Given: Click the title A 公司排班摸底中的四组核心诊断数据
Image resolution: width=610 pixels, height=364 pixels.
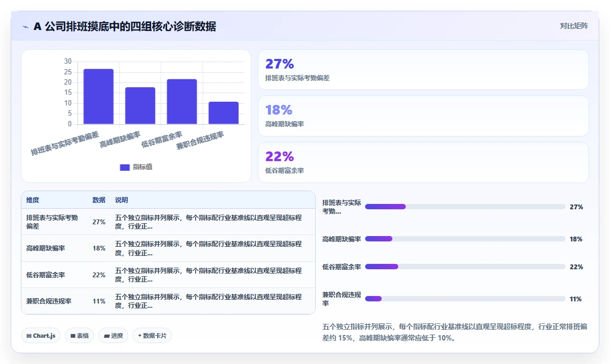Looking at the screenshot, I should pyautogui.click(x=125, y=26).
